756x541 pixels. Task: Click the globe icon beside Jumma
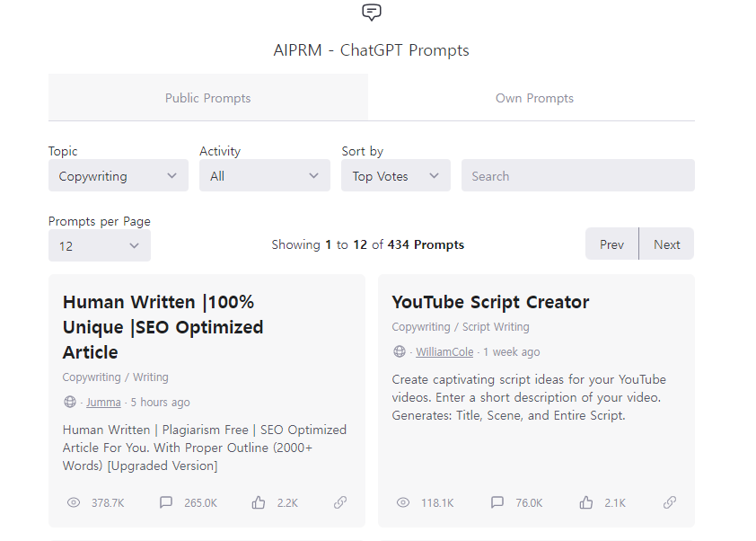pos(70,402)
